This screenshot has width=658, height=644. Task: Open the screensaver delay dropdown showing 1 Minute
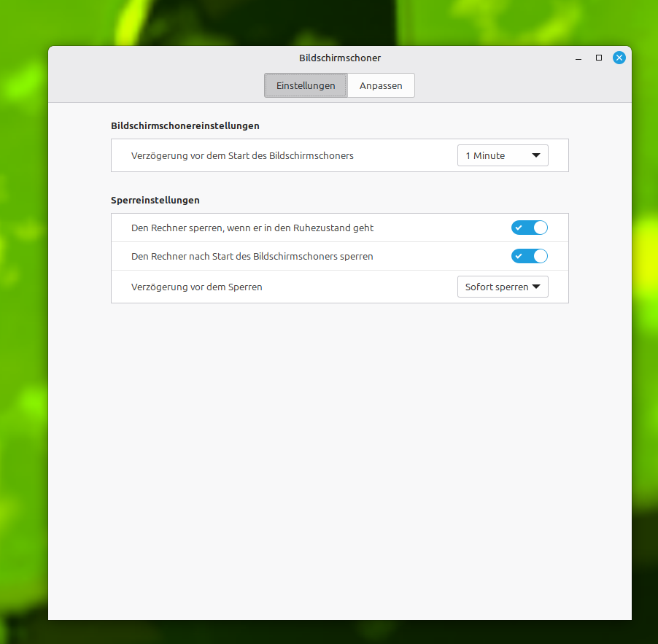[x=502, y=155]
